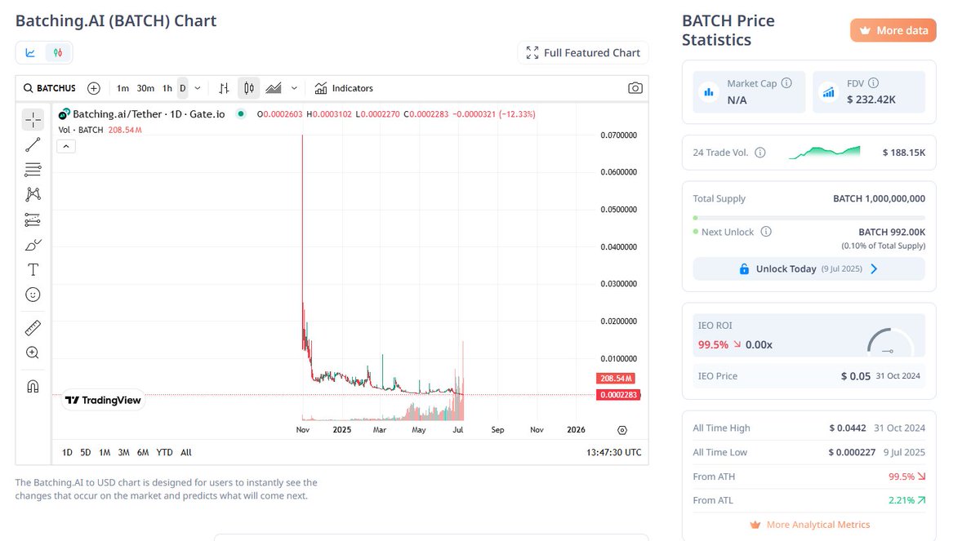Viewport: 980px width, 541px height.
Task: Click the TradingView logo
Action: tap(103, 400)
